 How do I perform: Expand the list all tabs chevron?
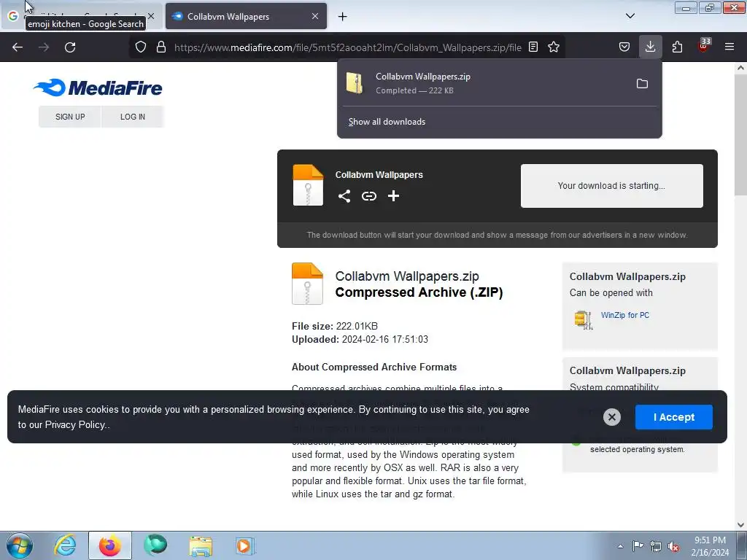(630, 16)
